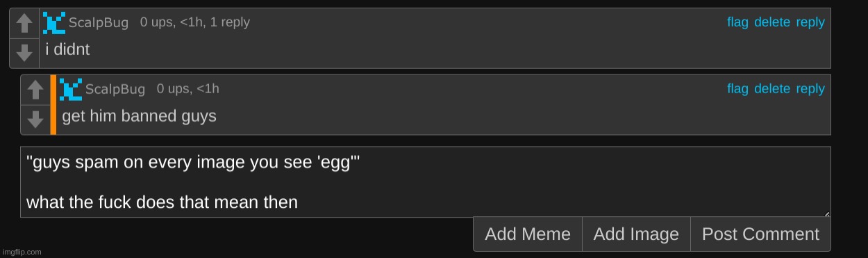Click ScalpBug avatar icon on reply comment
This screenshot has height=258, width=868.
tap(71, 89)
